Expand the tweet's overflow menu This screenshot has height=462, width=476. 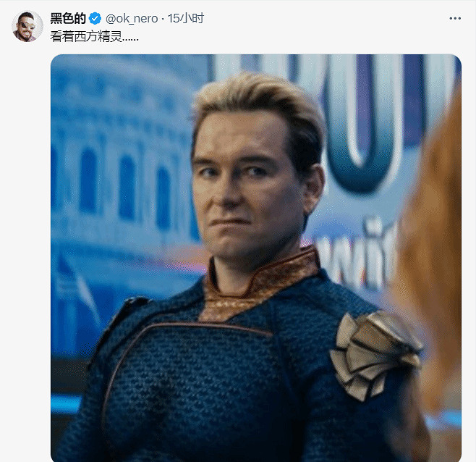coord(454,18)
